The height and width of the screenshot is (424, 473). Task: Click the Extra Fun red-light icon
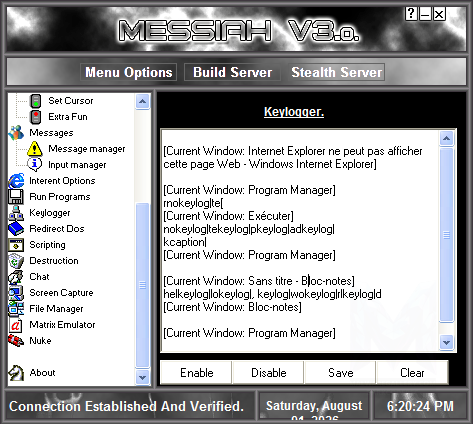click(x=35, y=117)
